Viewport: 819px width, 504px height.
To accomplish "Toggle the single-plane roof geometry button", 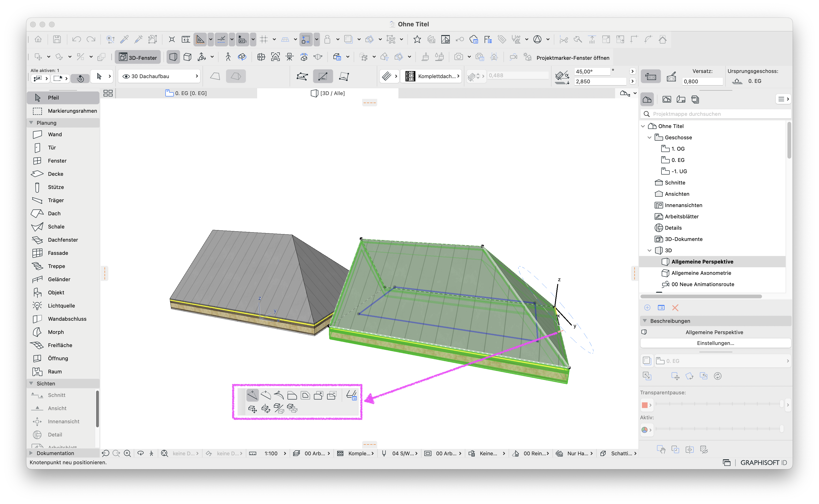I will pyautogui.click(x=215, y=76).
